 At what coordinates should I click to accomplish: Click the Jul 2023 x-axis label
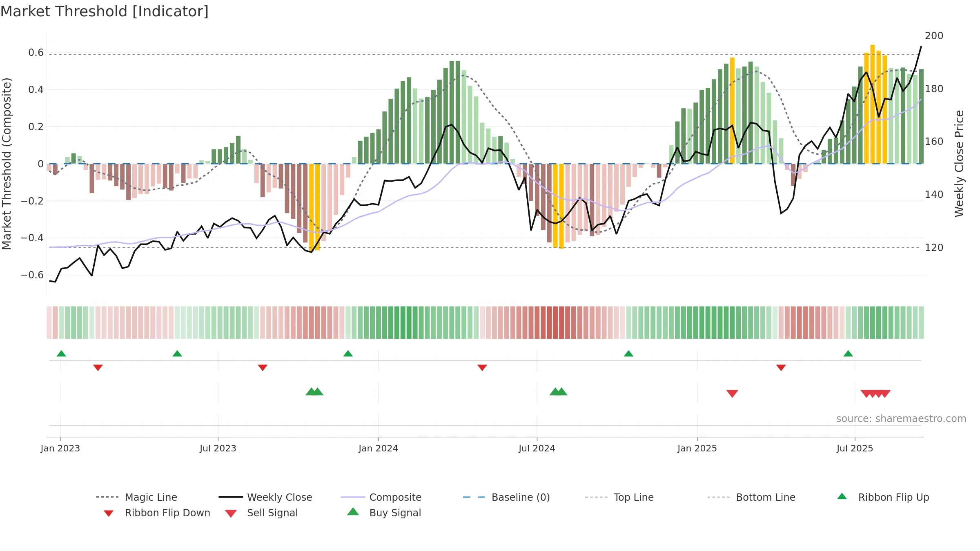point(218,449)
